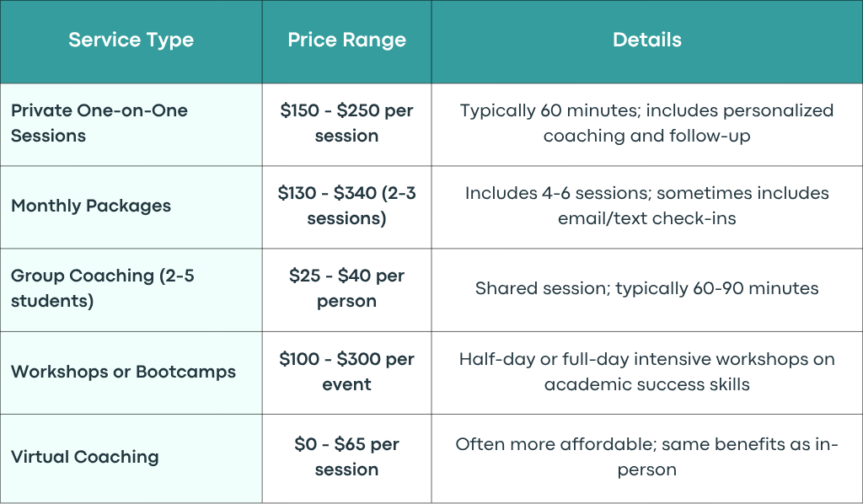Screen dimensions: 863x504
Task: Click the Price Range column header
Action: [346, 40]
